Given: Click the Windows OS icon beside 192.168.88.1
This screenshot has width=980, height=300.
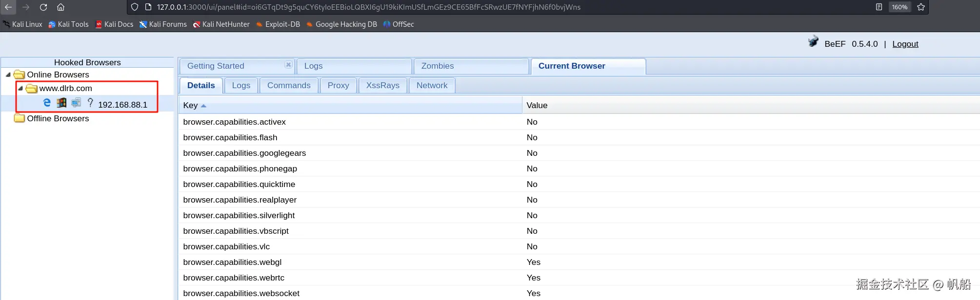Looking at the screenshot, I should pyautogui.click(x=61, y=103).
